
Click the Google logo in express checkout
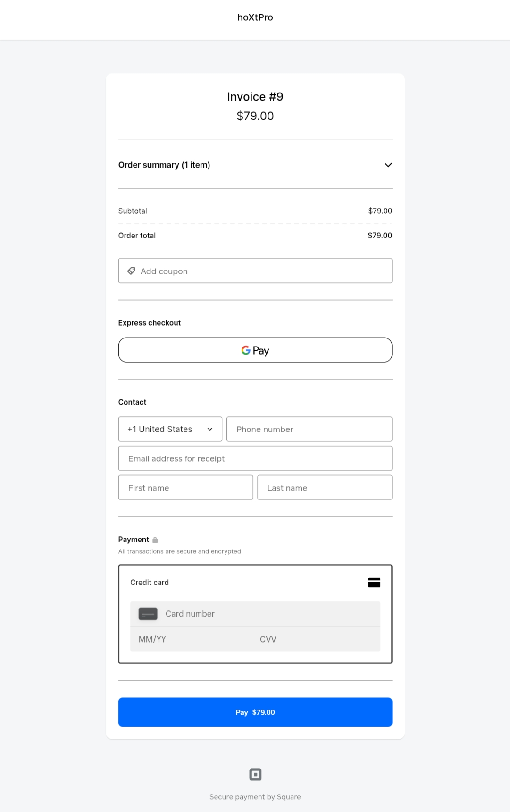[x=246, y=350]
